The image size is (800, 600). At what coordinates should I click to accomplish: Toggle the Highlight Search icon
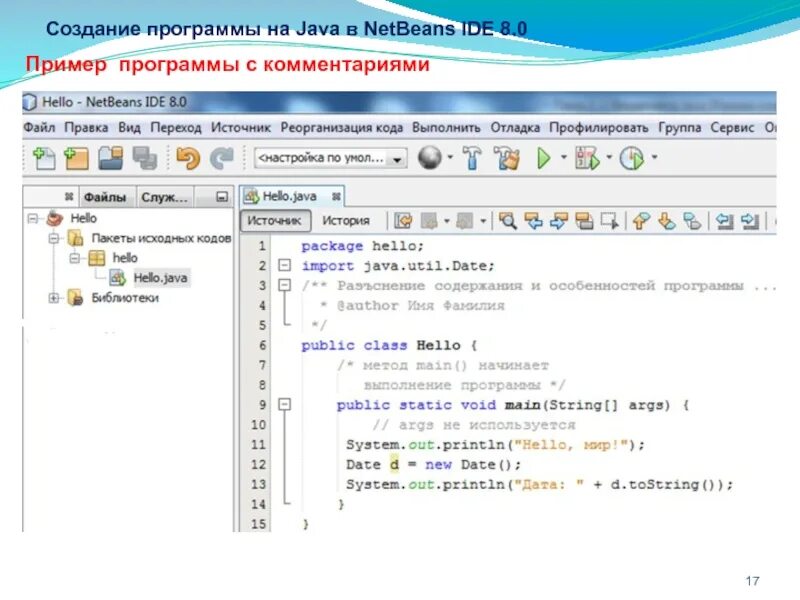(584, 221)
